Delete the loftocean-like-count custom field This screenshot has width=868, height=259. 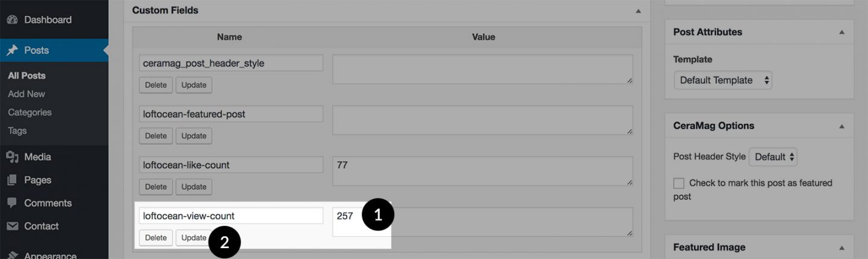point(156,187)
